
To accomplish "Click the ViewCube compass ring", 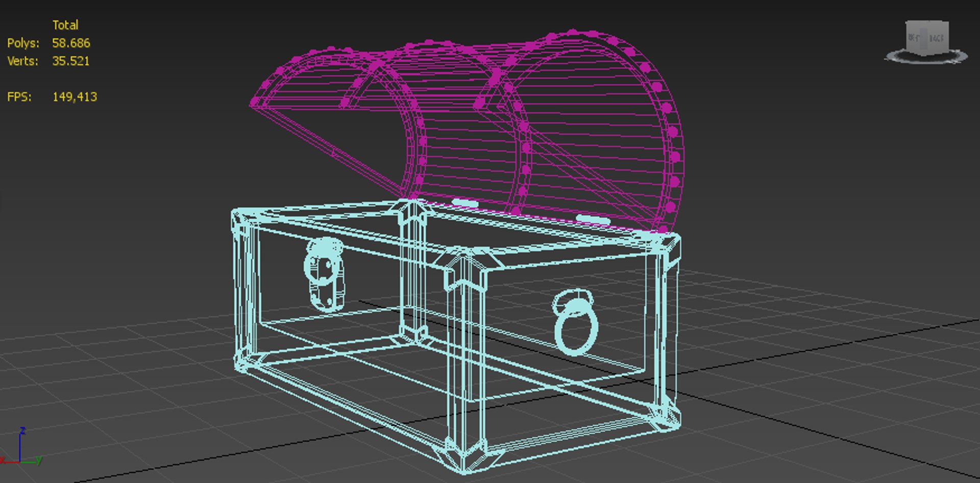I will click(x=926, y=57).
